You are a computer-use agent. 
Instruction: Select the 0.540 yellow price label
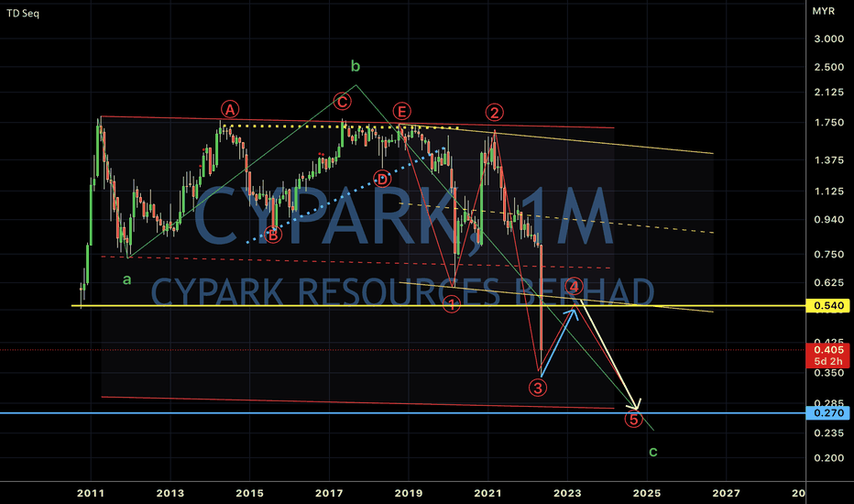pos(828,306)
